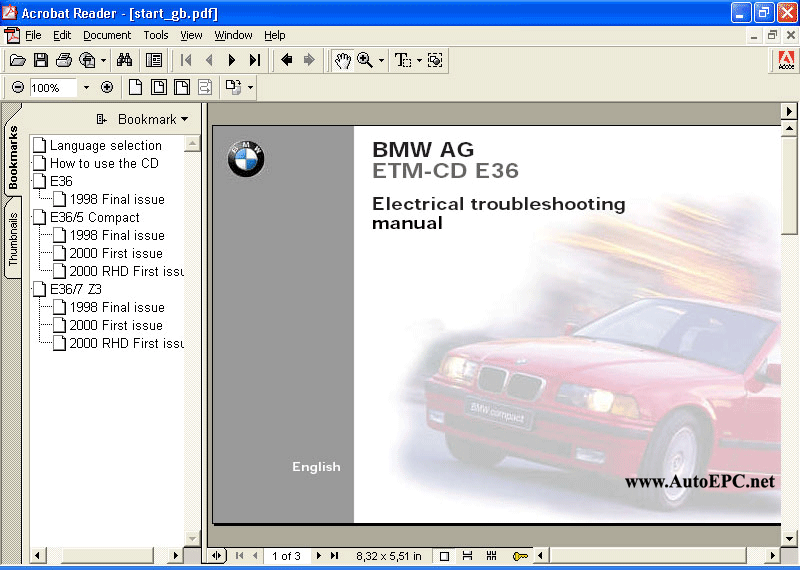Click the Open file folder icon
Viewport: 800px width, 570px height.
point(17,60)
